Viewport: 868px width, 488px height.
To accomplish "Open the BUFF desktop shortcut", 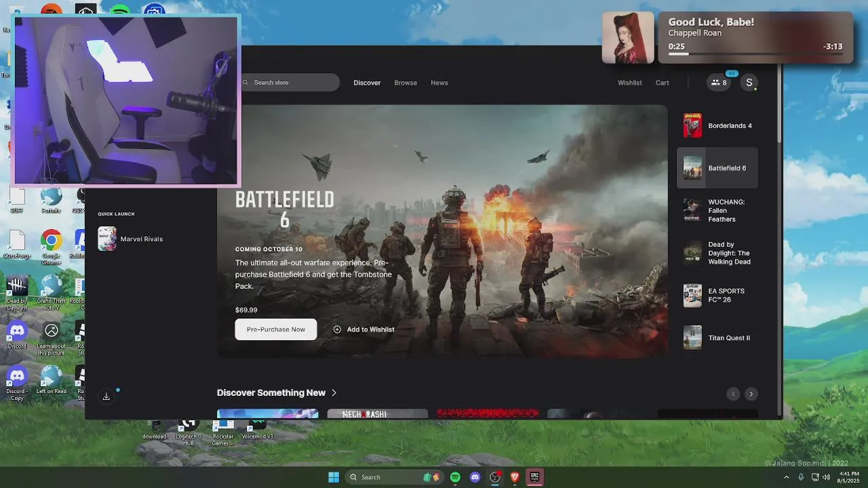I will pos(17,201).
